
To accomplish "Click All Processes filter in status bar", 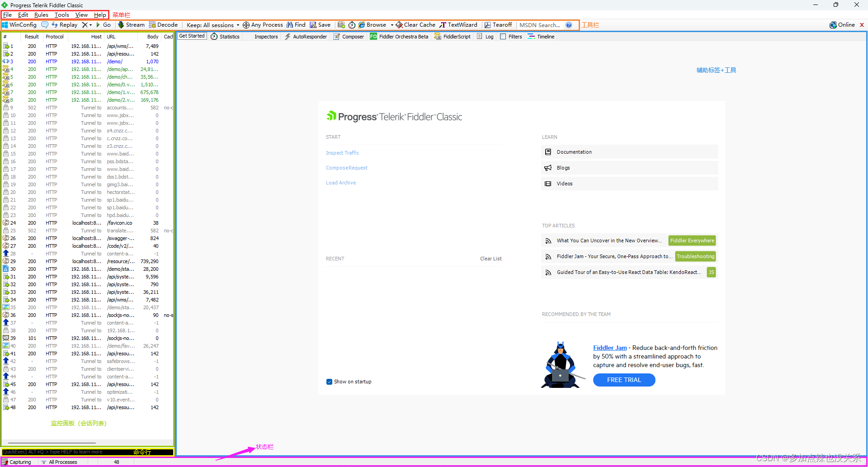I will point(59,462).
